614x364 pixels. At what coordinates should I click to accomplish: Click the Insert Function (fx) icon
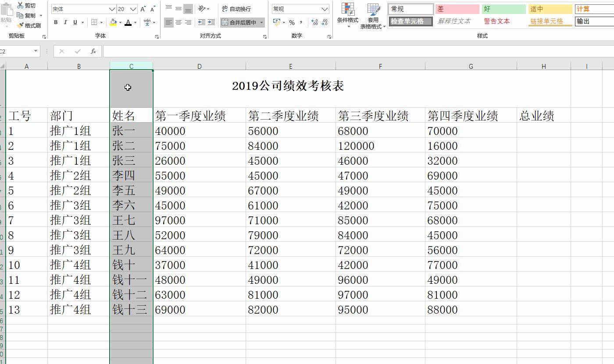click(x=93, y=51)
